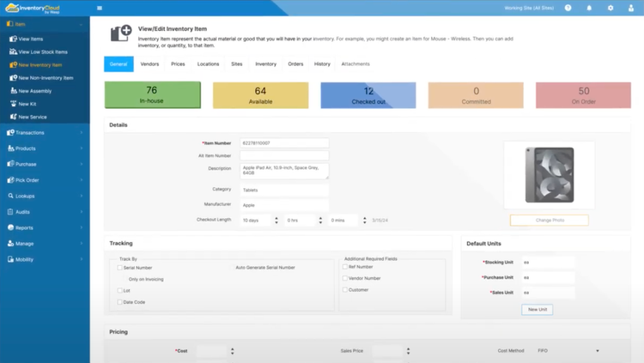Click the 50 On Order tile
This screenshot has width=644, height=363.
coord(583,95)
